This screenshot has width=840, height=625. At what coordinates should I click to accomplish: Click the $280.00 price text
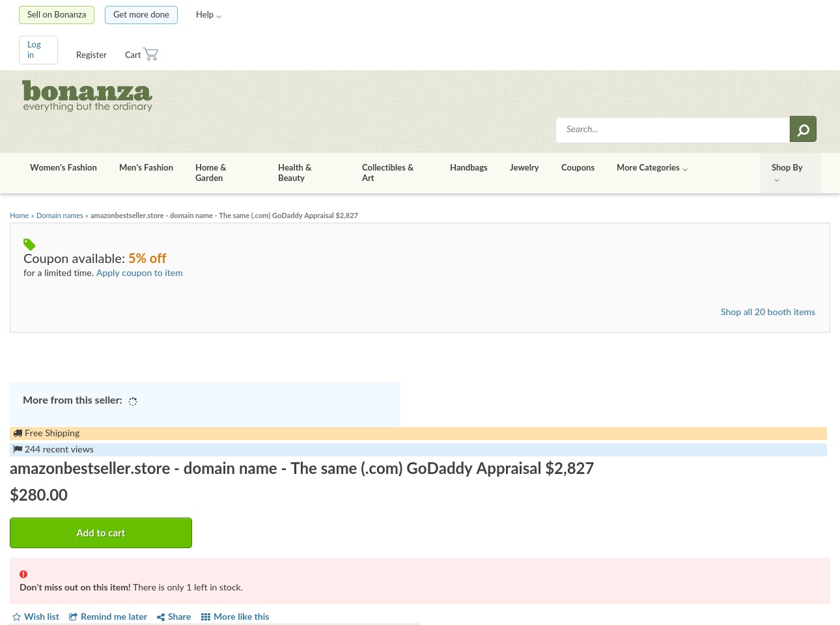pyautogui.click(x=38, y=495)
